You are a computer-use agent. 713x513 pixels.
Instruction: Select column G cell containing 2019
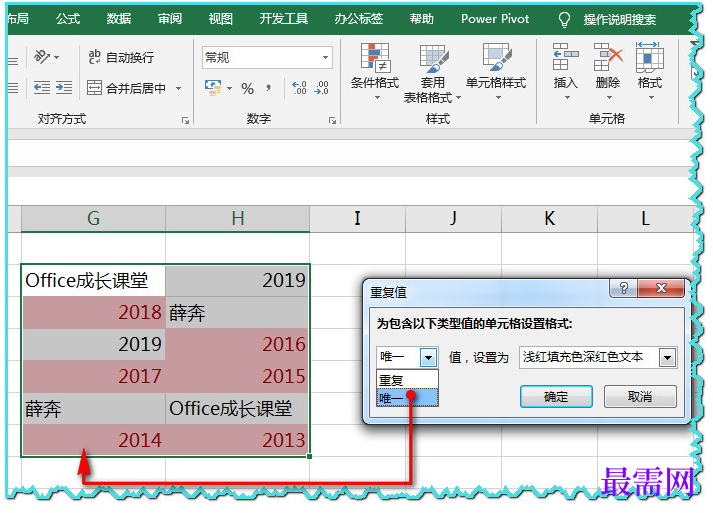(93, 344)
